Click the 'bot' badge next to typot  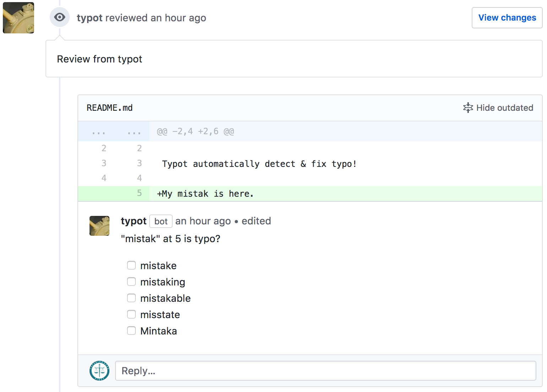pos(161,221)
